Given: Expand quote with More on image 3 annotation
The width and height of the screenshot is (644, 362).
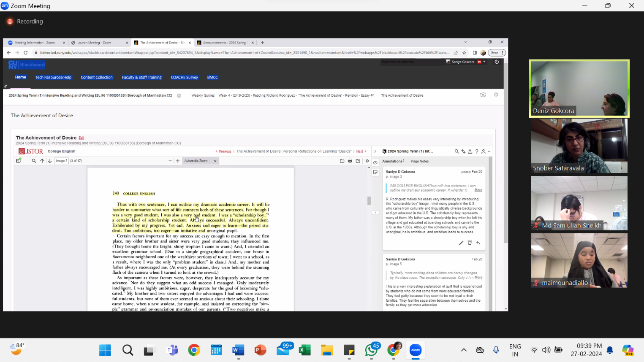Looking at the screenshot, I should pyautogui.click(x=478, y=190).
